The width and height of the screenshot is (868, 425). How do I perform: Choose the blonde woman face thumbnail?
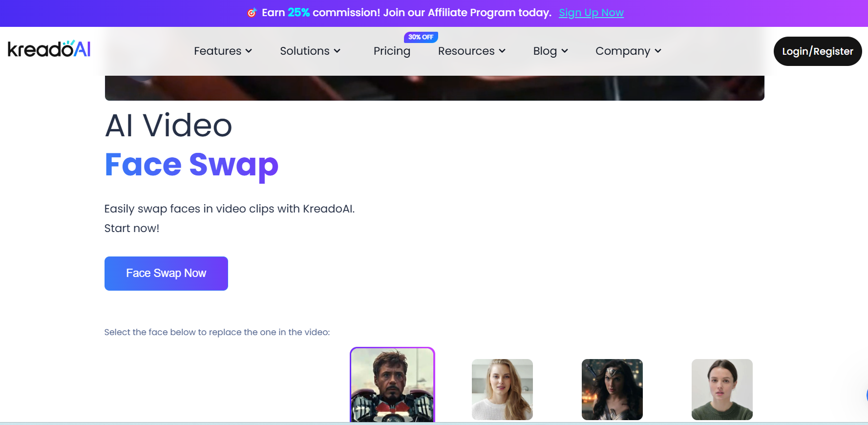[502, 389]
